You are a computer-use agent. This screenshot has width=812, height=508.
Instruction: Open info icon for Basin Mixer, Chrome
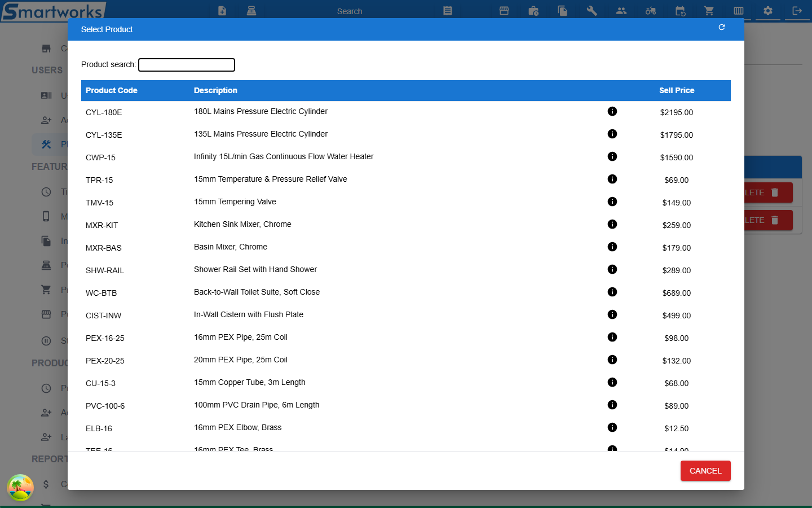pos(612,247)
